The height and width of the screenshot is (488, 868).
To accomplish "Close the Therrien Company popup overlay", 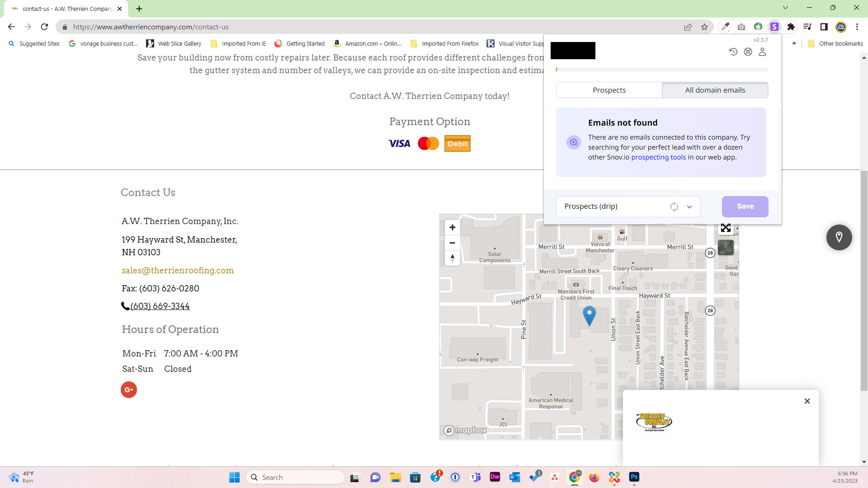I will [x=807, y=401].
